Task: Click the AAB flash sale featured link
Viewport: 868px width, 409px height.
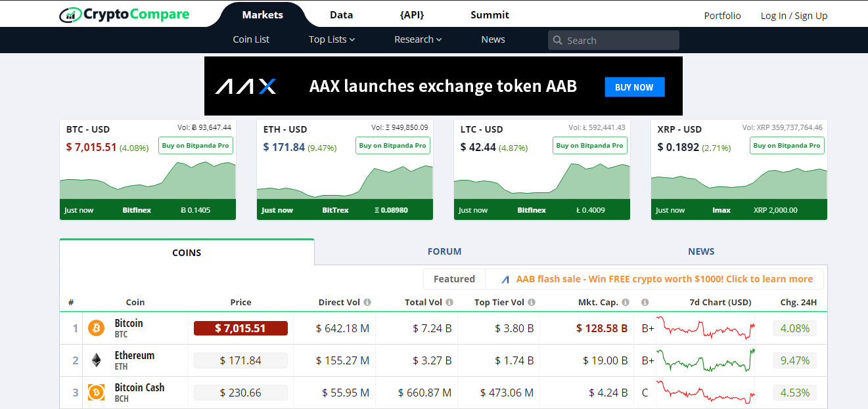Action: (664, 279)
